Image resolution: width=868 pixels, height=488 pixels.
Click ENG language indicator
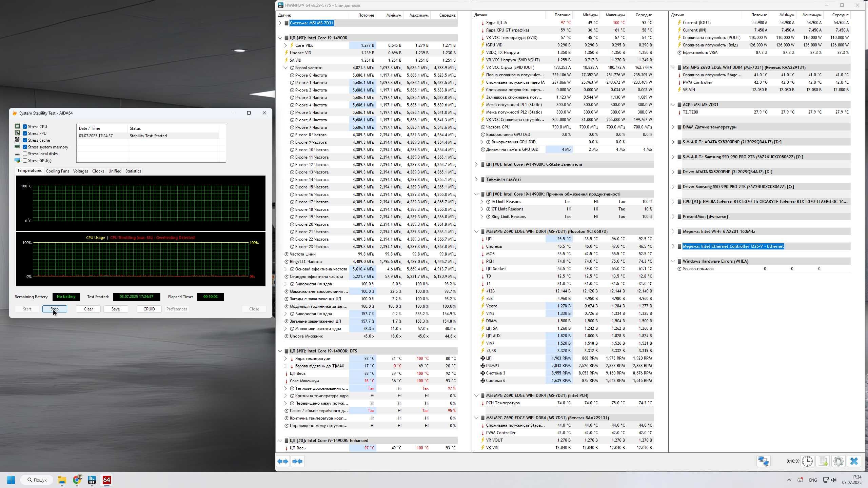tap(813, 480)
